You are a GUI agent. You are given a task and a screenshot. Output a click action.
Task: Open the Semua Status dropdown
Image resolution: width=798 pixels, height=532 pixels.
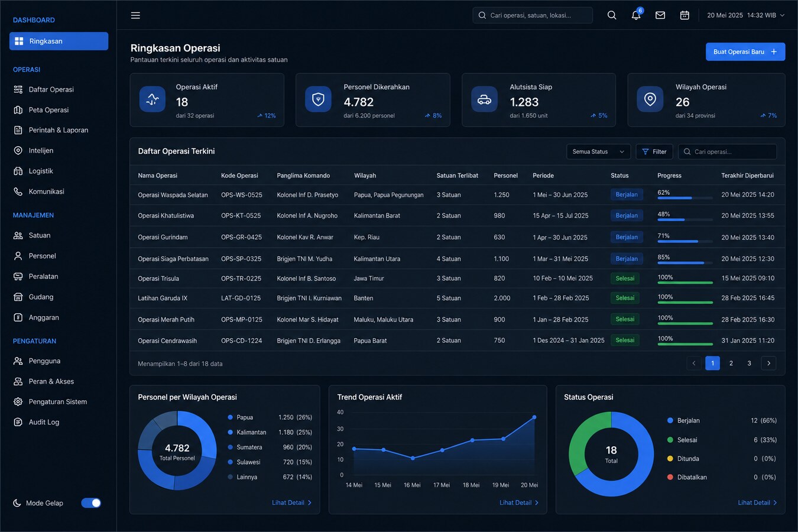point(598,152)
